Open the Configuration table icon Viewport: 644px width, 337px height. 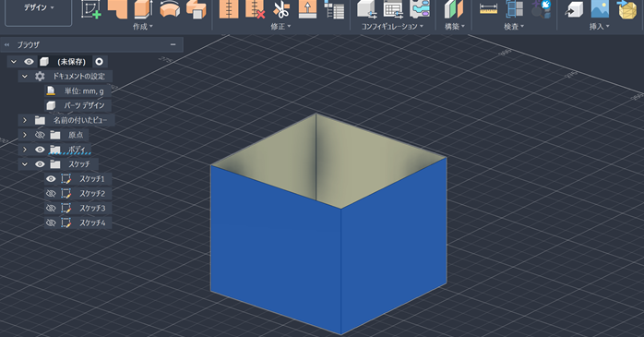(393, 9)
